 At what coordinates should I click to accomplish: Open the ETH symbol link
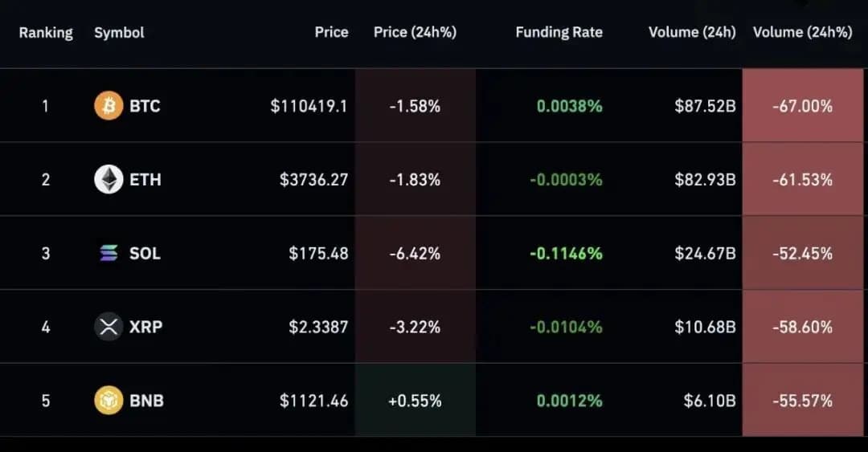(145, 180)
